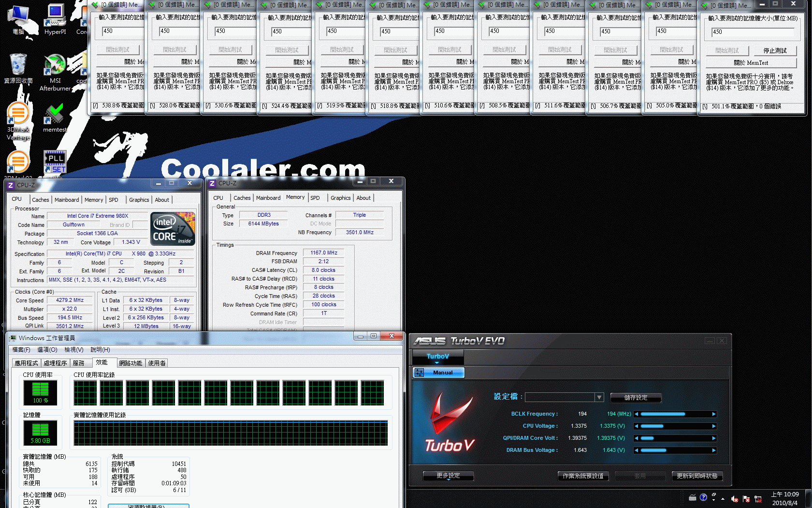Switch to 網路功能 tab in Task Manager
The image size is (812, 508).
click(130, 363)
